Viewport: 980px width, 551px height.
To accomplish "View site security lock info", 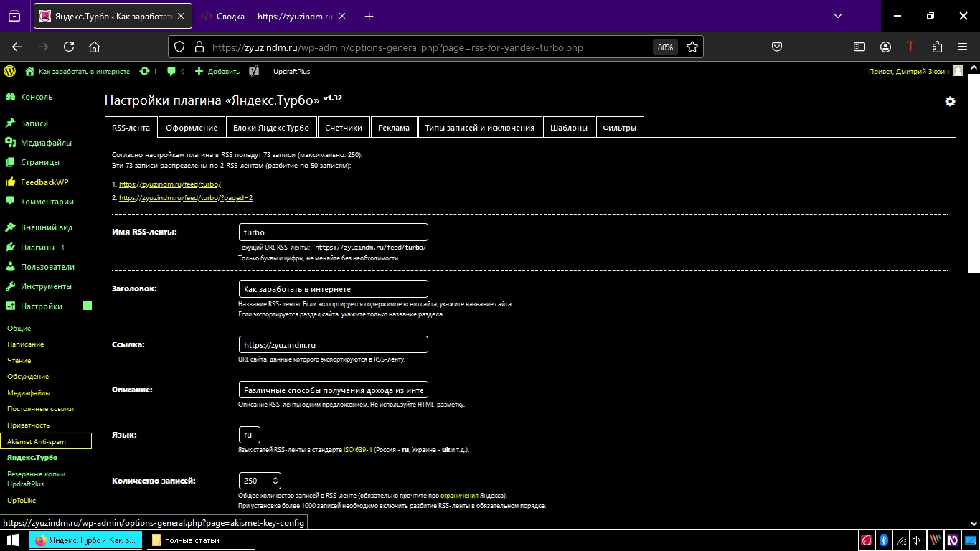I will click(x=199, y=47).
